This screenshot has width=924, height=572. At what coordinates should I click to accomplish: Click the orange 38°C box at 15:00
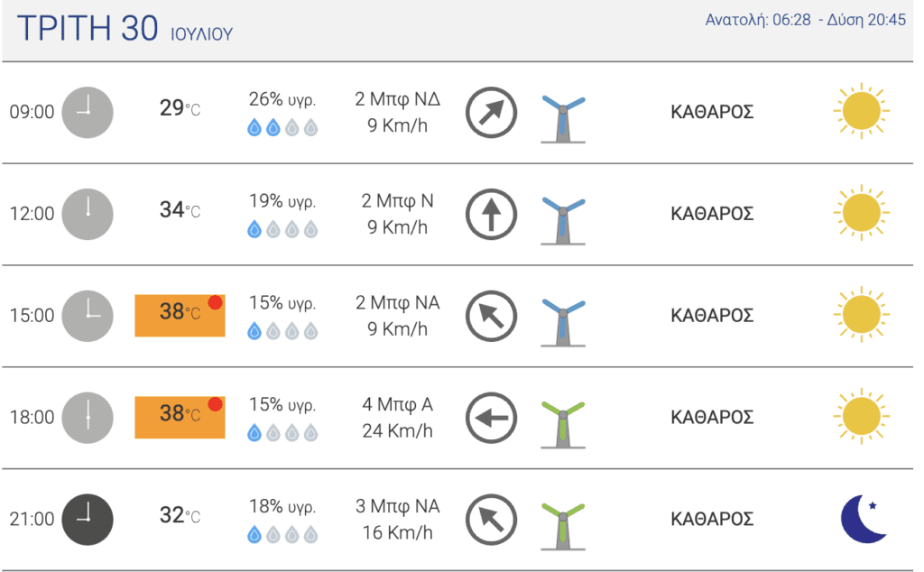[180, 316]
